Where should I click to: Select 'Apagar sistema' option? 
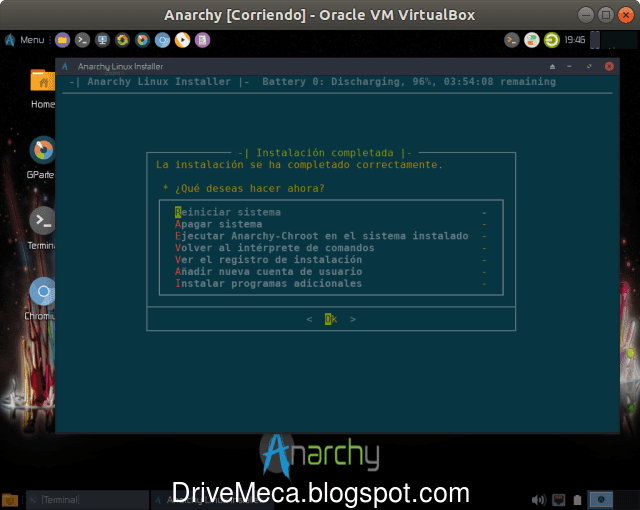point(330,224)
